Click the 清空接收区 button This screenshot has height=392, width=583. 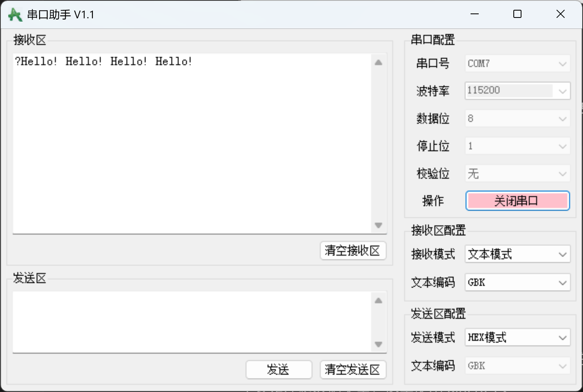[353, 250]
